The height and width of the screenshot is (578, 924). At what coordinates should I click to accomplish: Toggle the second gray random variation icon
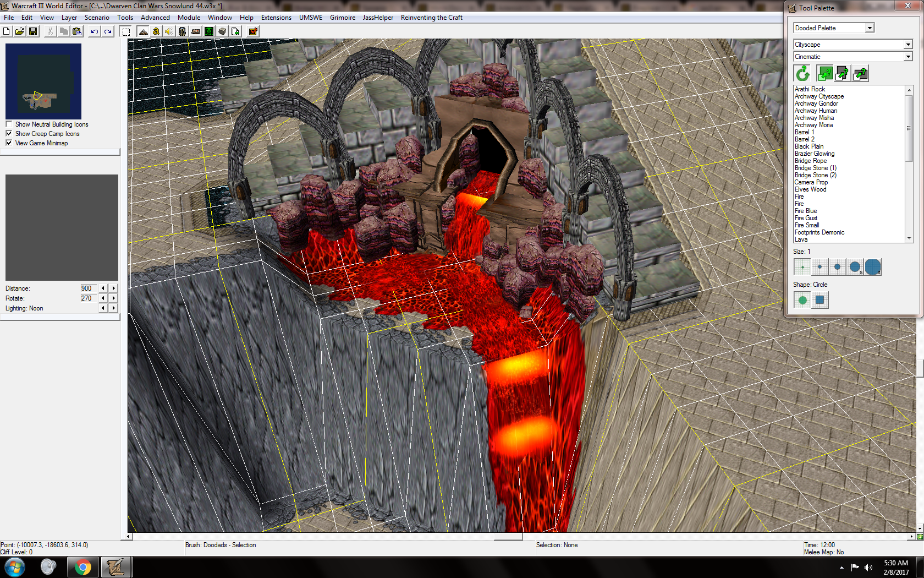843,73
